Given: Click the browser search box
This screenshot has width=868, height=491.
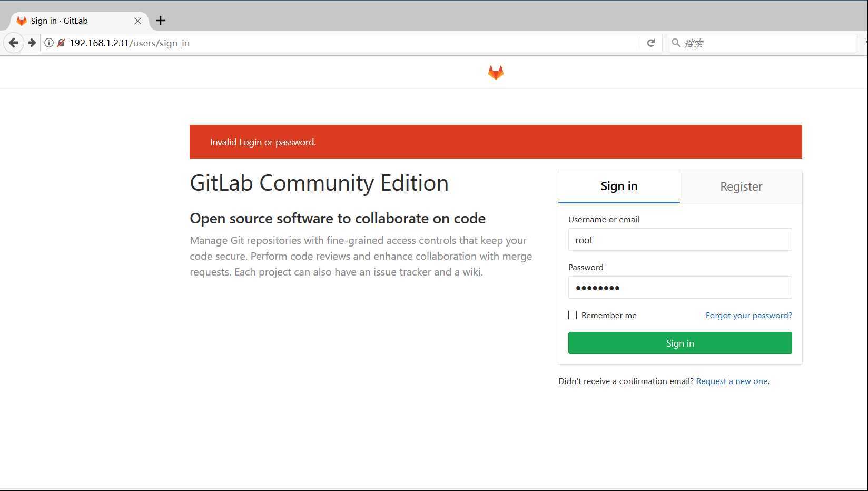Looking at the screenshot, I should [x=762, y=43].
